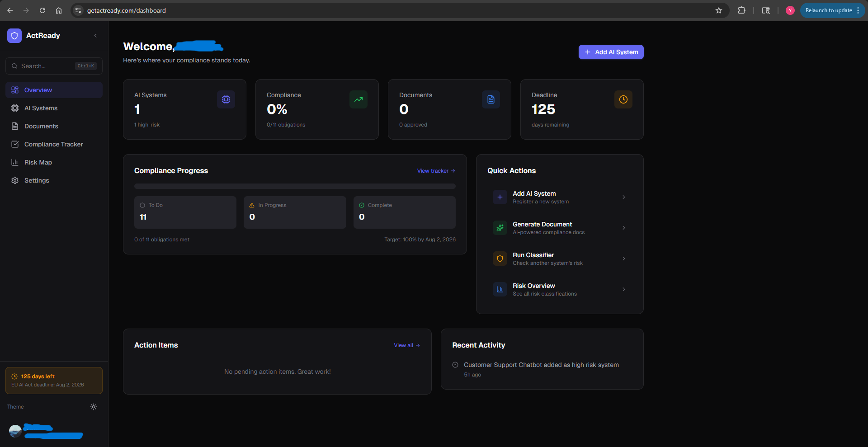Open the View tracker link

(x=436, y=171)
